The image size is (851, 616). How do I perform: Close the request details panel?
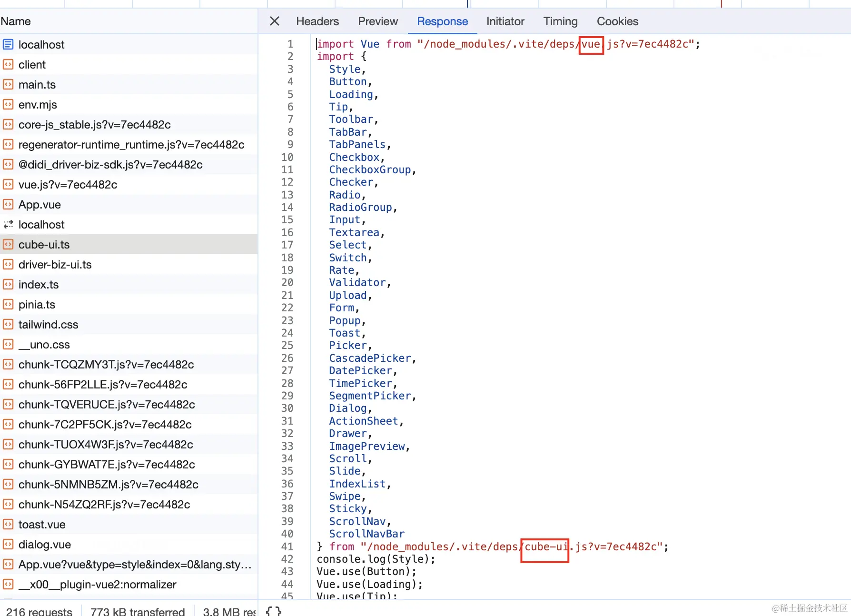275,21
